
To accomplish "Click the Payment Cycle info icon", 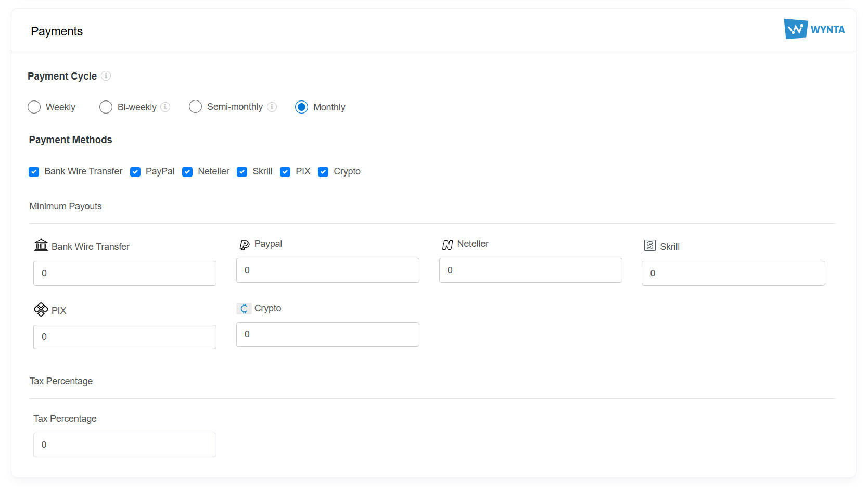I will [x=106, y=76].
